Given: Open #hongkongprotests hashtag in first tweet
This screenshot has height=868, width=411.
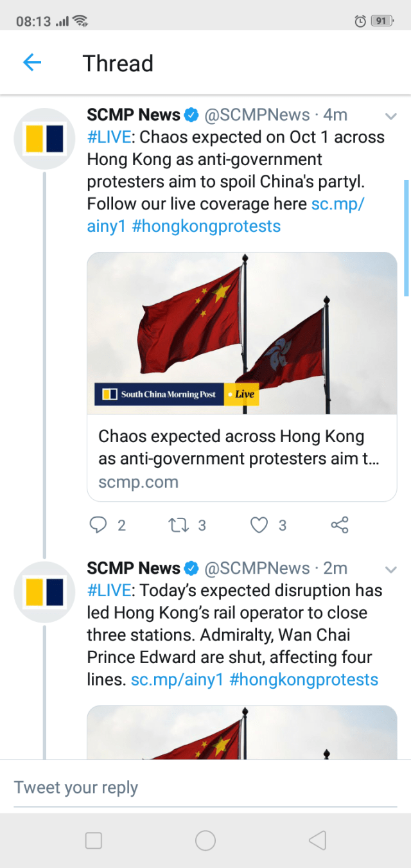Looking at the screenshot, I should [x=206, y=226].
